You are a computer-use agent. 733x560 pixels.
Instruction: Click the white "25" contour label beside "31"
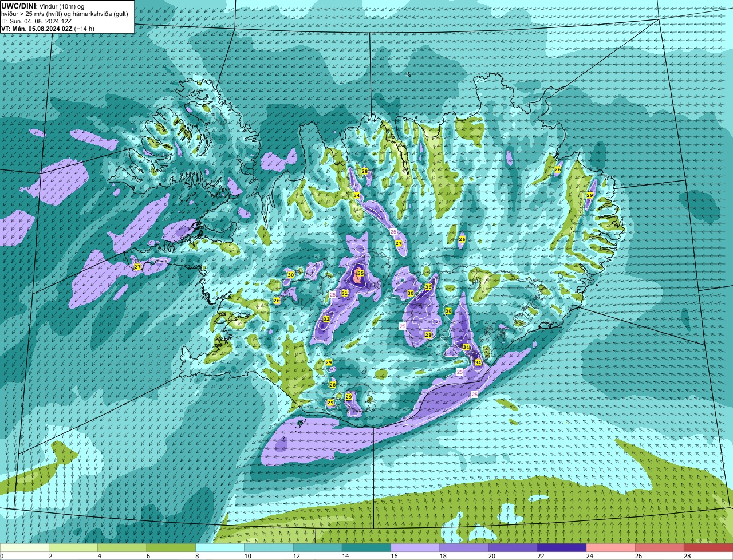[333, 295]
